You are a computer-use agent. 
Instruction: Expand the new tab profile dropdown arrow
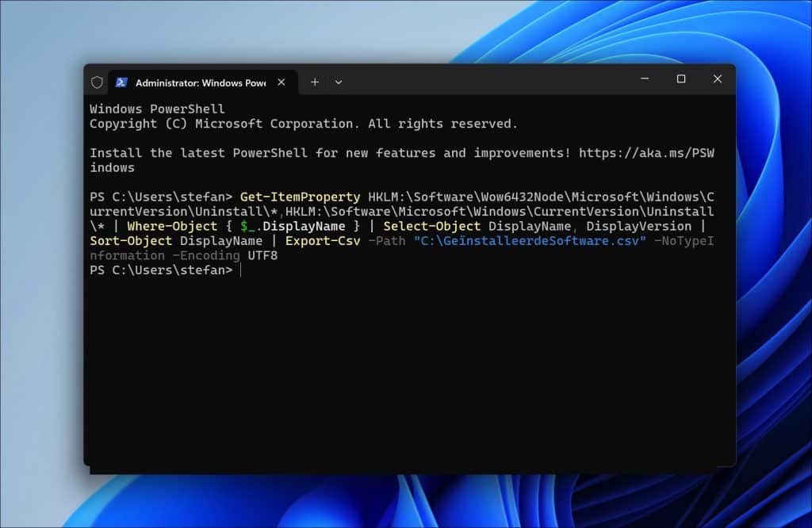[x=338, y=82]
